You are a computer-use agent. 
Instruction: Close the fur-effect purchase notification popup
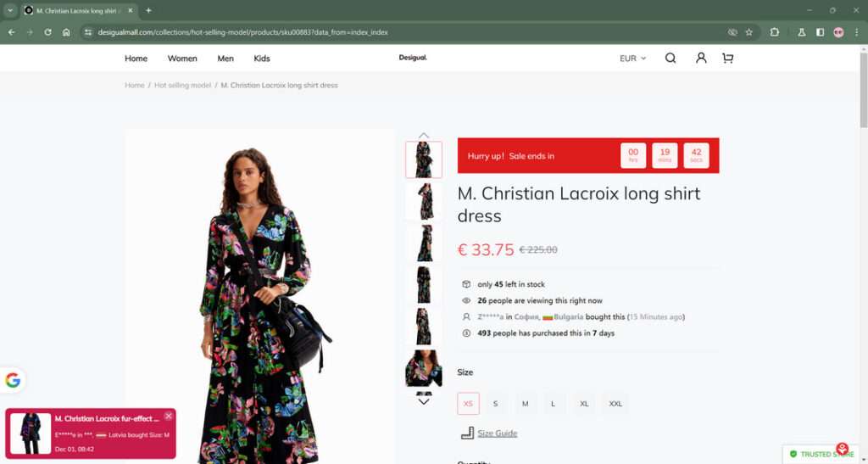coord(169,416)
